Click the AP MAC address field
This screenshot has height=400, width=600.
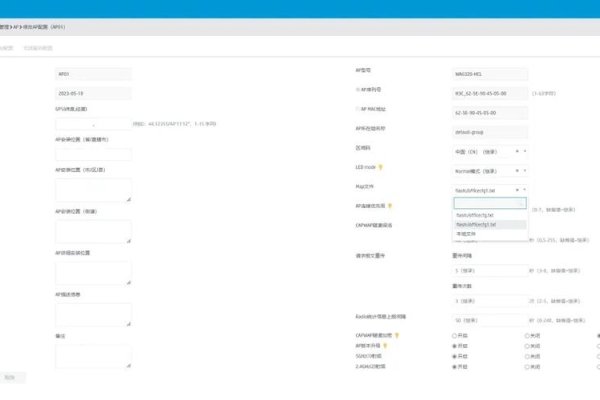(x=490, y=113)
